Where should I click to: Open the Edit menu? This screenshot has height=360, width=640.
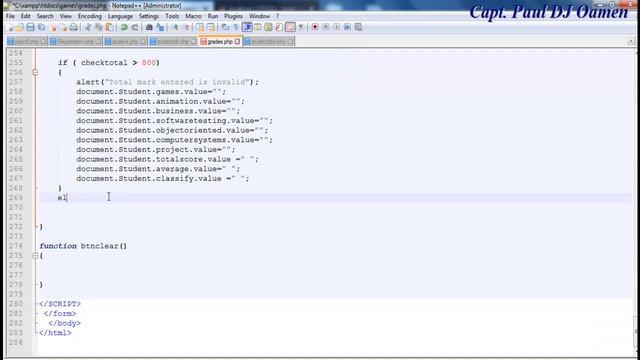[26, 16]
